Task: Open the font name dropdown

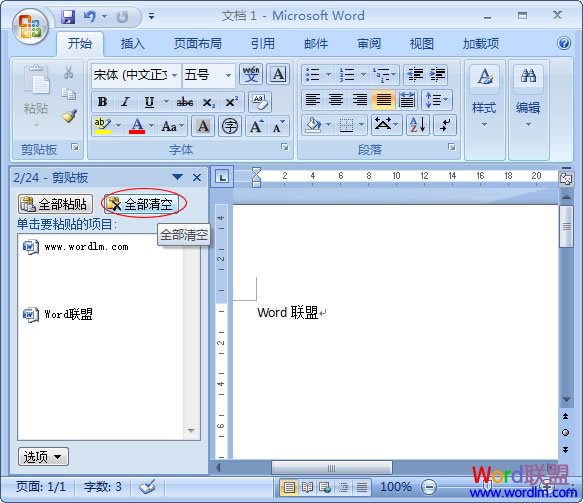Action: click(x=174, y=75)
